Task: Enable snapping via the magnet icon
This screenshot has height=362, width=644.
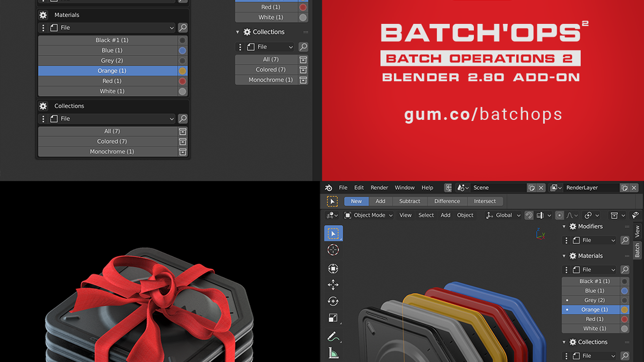Action: tap(529, 215)
